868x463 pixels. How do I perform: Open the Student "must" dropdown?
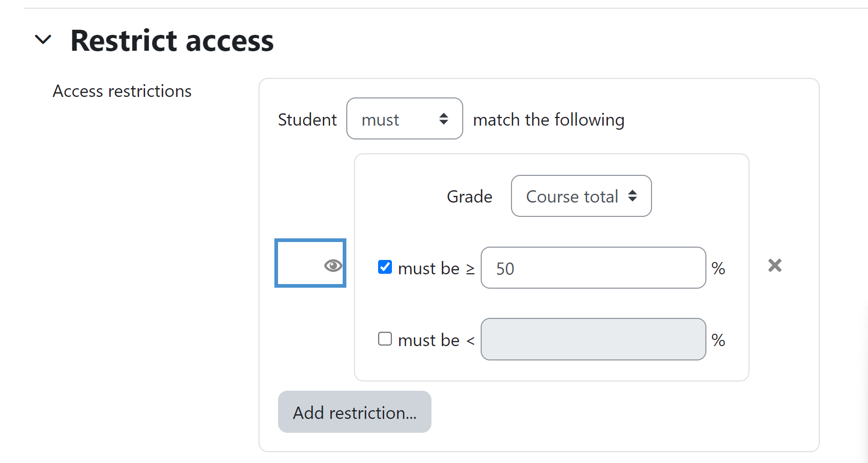pyautogui.click(x=405, y=118)
